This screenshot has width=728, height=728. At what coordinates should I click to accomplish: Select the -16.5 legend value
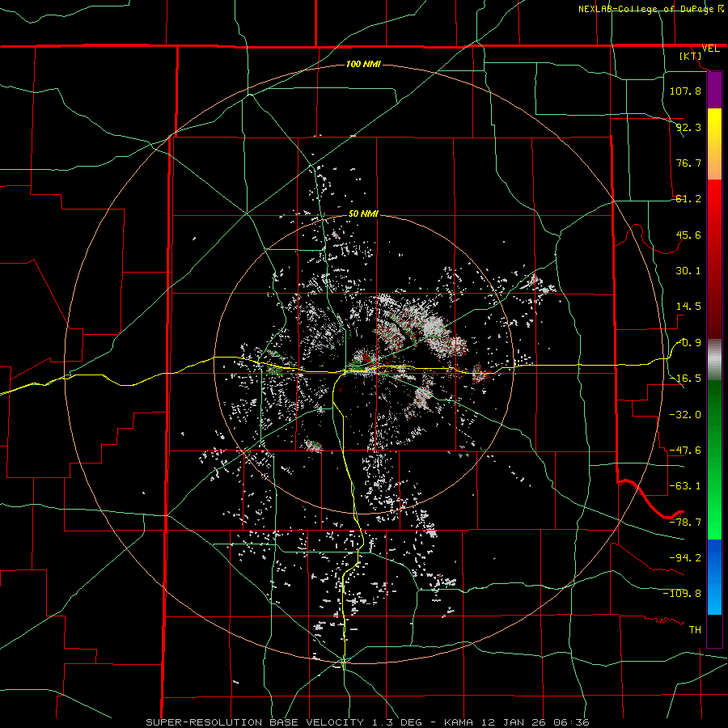[685, 379]
